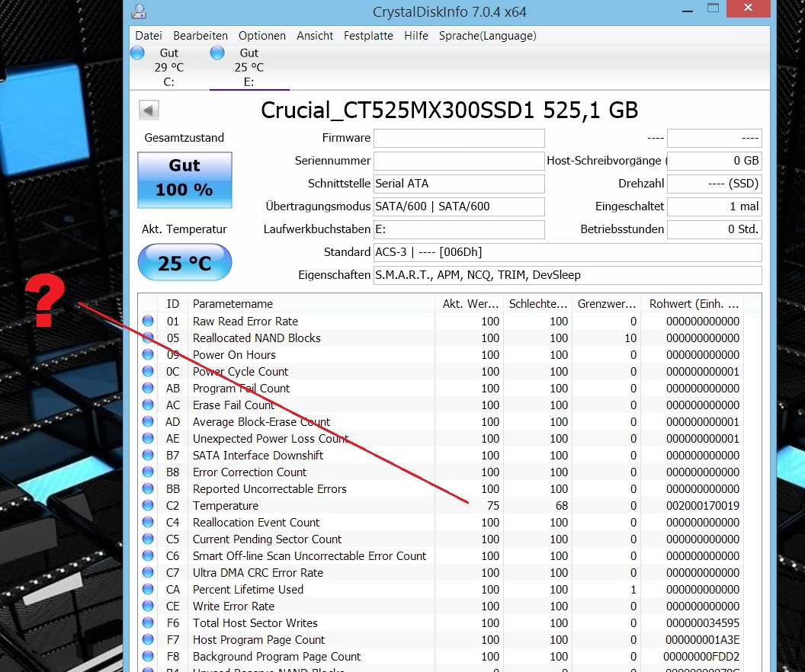The image size is (805, 672).
Task: Click status icon of Reported Uncorrectable Errors
Action: coord(148,489)
